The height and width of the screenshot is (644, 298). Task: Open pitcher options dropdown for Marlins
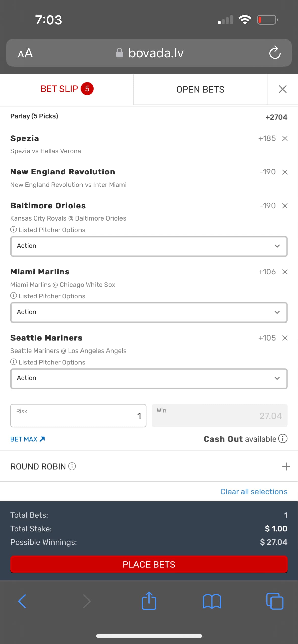(149, 312)
